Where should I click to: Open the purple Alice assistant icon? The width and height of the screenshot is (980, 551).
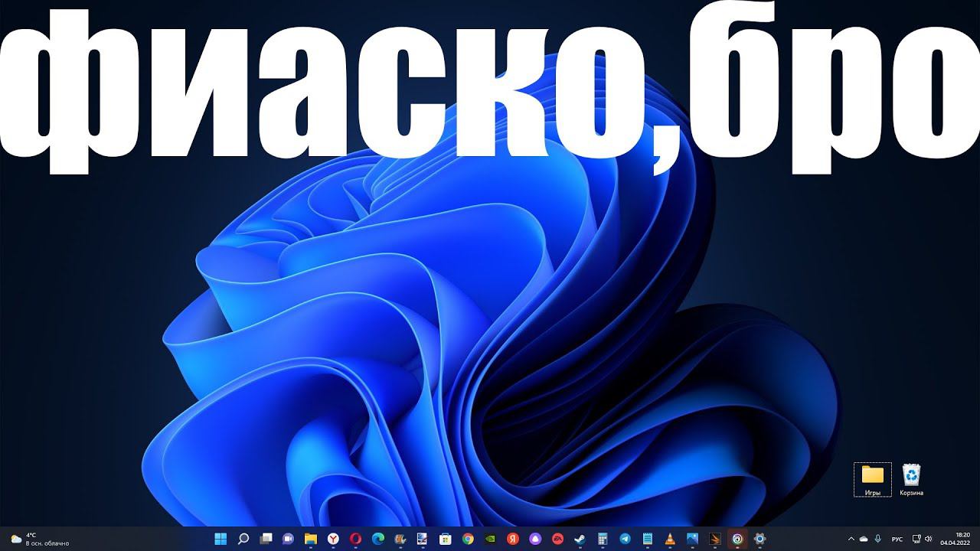(535, 539)
